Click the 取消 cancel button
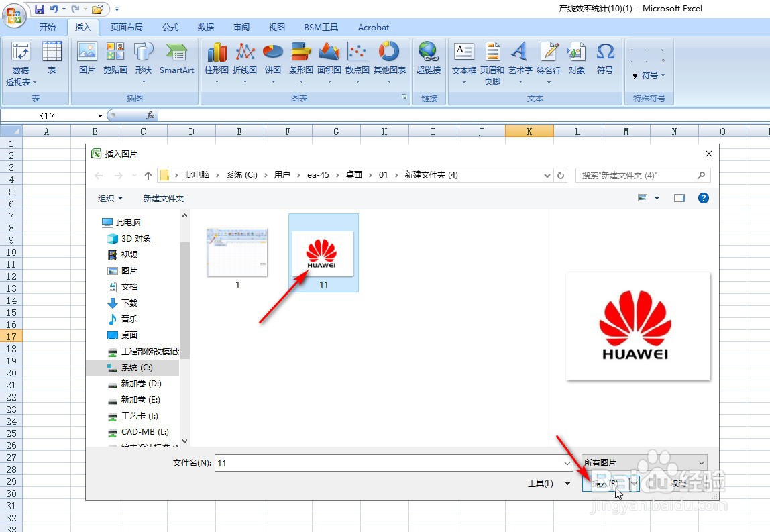Screen dimensions: 770x532 [678, 484]
